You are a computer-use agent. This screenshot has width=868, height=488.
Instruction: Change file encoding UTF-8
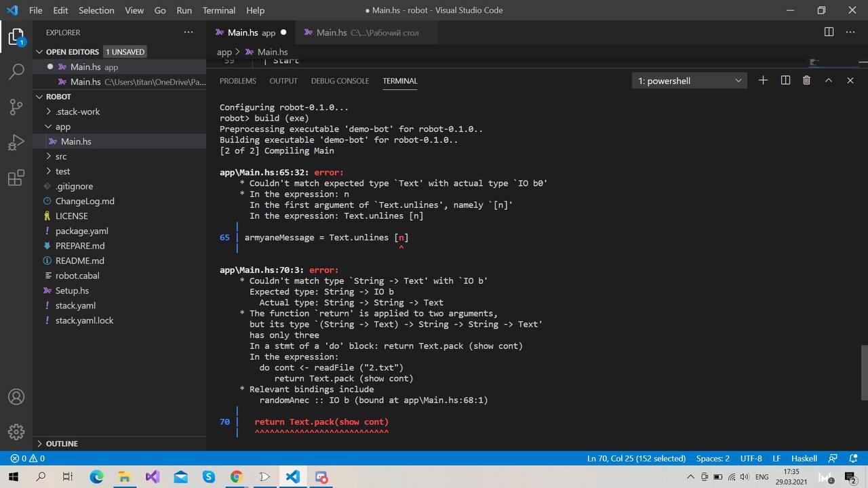coord(751,459)
